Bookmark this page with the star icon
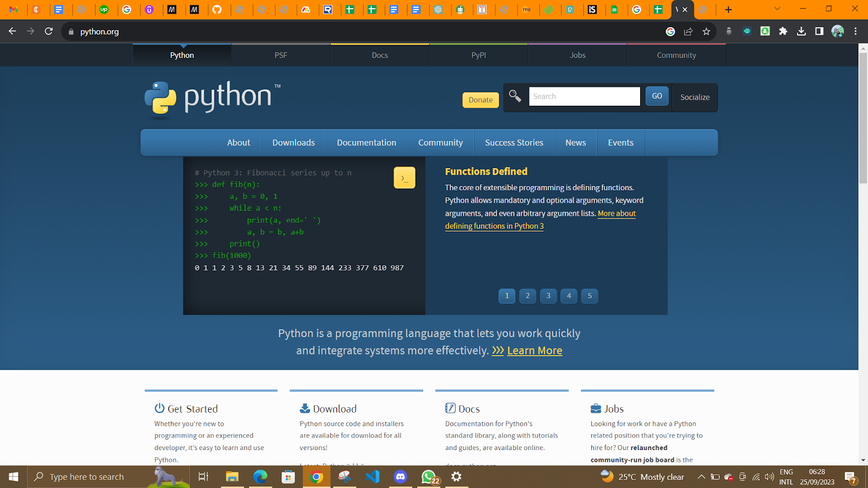This screenshot has height=488, width=868. coord(706,31)
